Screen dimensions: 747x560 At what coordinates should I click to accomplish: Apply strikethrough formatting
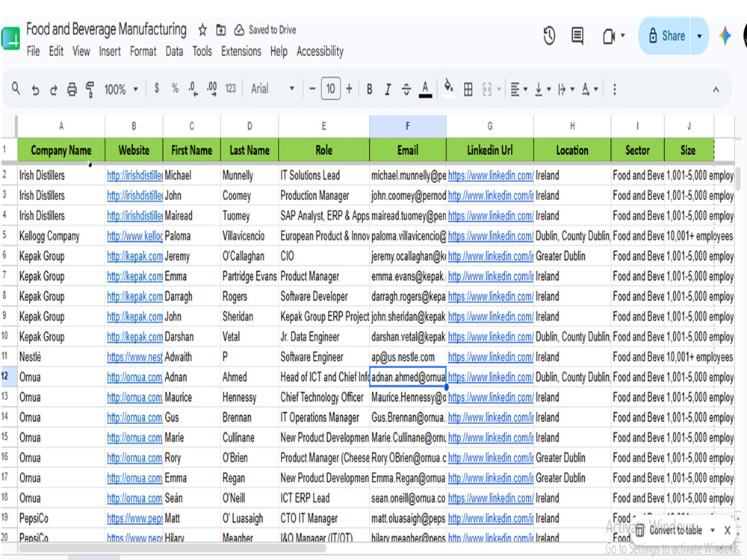pos(406,89)
